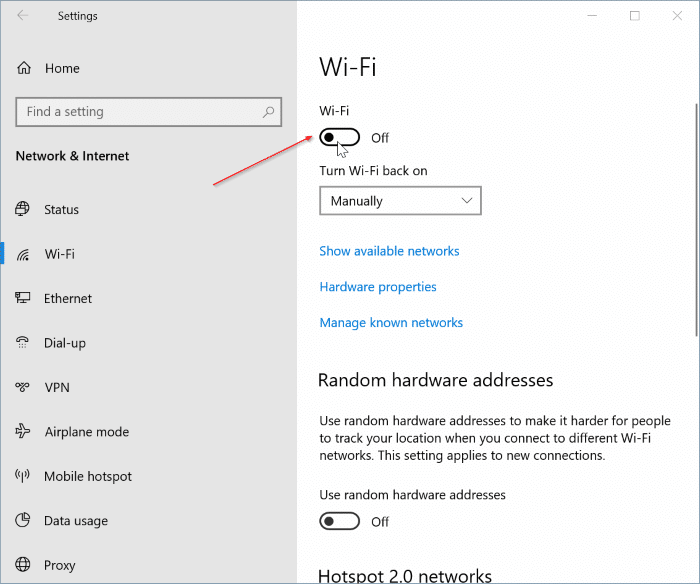Go to the Status section
The width and height of the screenshot is (700, 584).
[x=61, y=209]
